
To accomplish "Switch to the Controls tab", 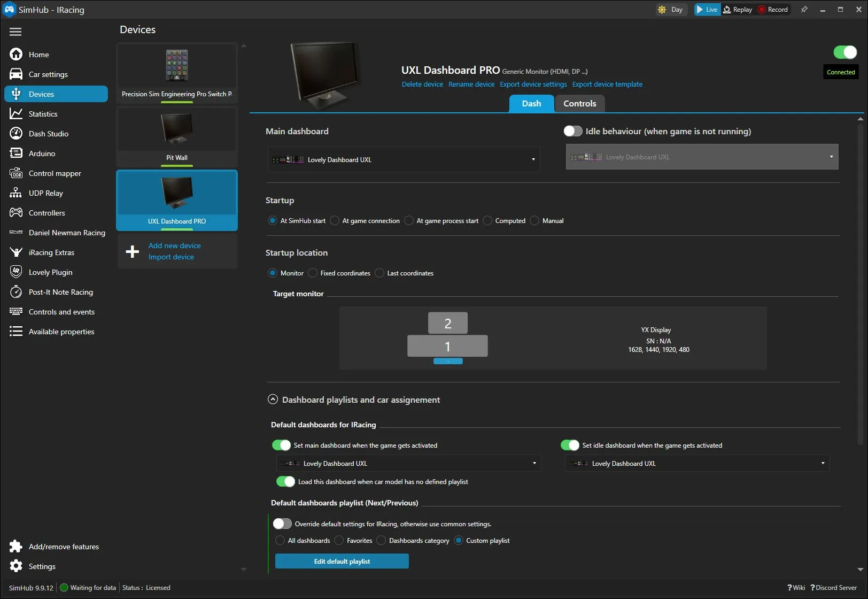I will coord(579,103).
